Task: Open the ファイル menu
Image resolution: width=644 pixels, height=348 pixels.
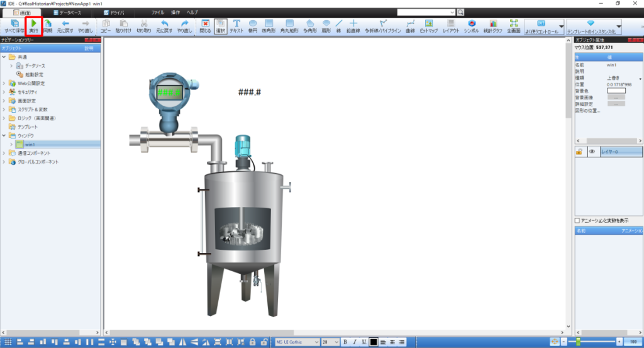Action: 158,12
